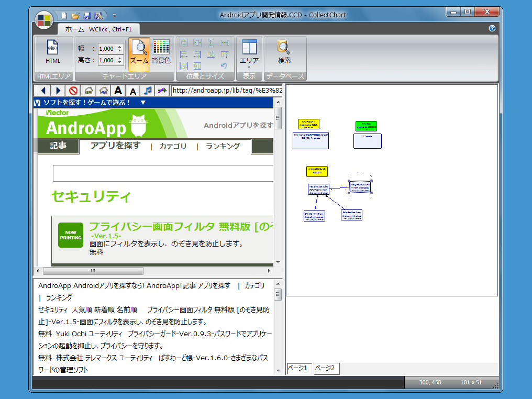The width and height of the screenshot is (532, 399).
Task: Click the help question mark icon
Action: tap(492, 28)
